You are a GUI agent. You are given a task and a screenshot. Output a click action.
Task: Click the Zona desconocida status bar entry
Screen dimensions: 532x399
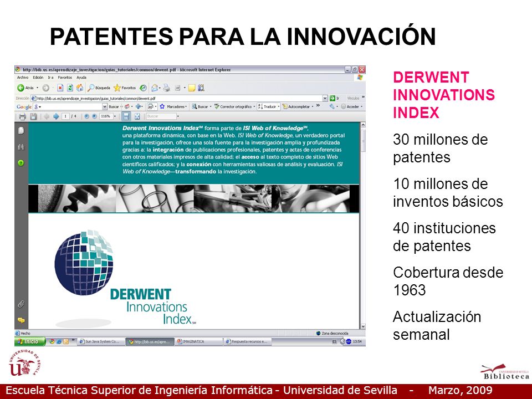pyautogui.click(x=332, y=334)
